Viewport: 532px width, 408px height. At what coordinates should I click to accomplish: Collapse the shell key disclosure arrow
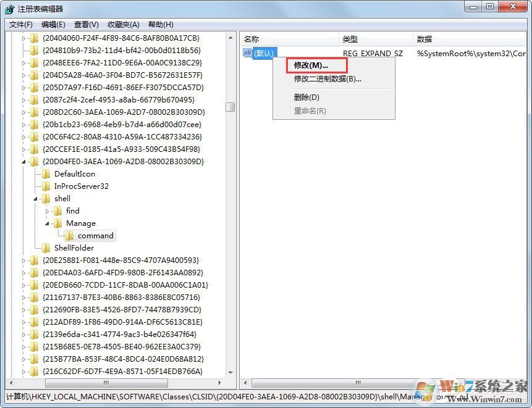(x=35, y=198)
